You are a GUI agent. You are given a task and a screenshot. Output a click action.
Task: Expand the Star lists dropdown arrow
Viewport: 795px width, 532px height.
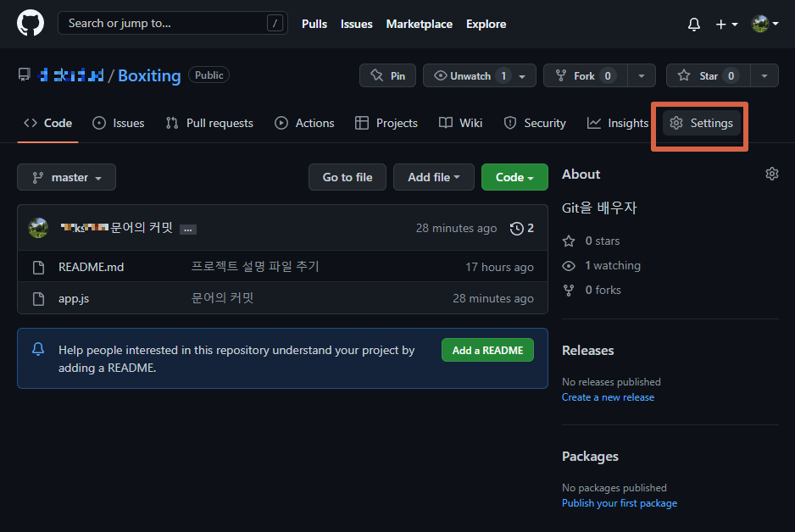pos(764,76)
